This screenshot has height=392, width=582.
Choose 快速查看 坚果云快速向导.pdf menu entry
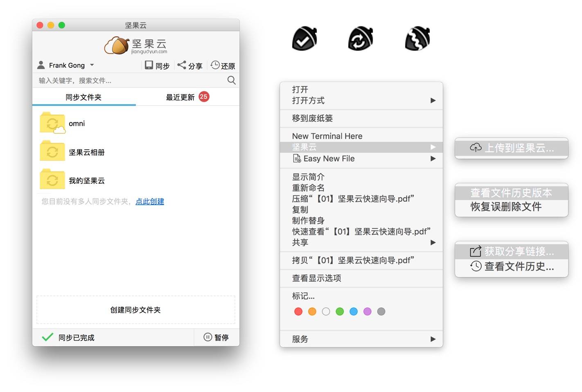click(x=361, y=231)
